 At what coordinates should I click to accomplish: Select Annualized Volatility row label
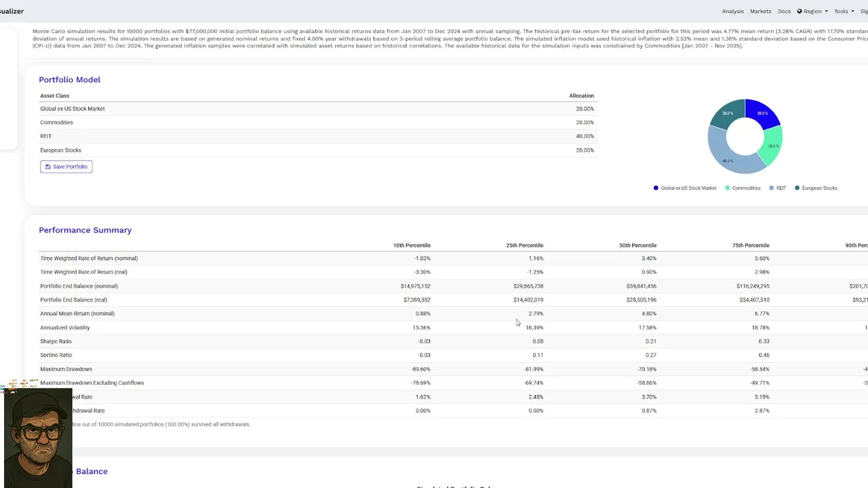click(x=64, y=327)
